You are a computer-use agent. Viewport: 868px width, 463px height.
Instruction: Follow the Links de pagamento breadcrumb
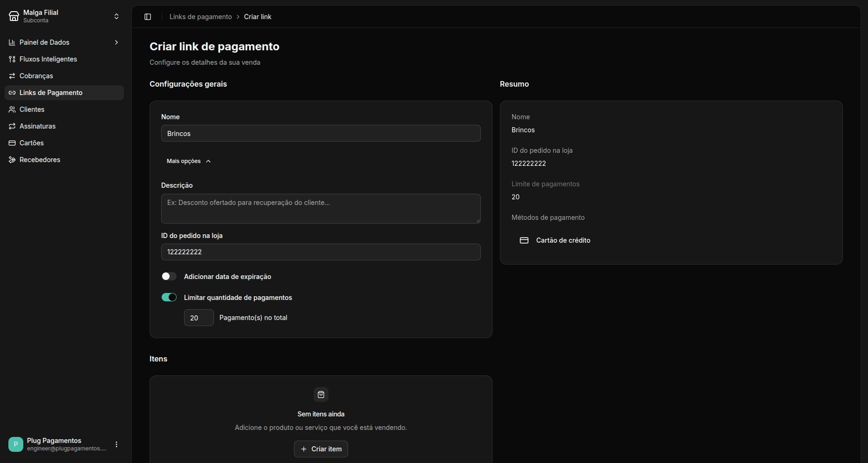click(201, 17)
